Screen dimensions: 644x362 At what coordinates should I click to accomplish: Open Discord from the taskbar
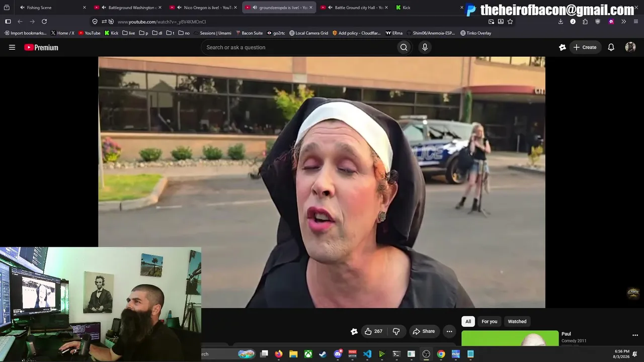tap(338, 354)
